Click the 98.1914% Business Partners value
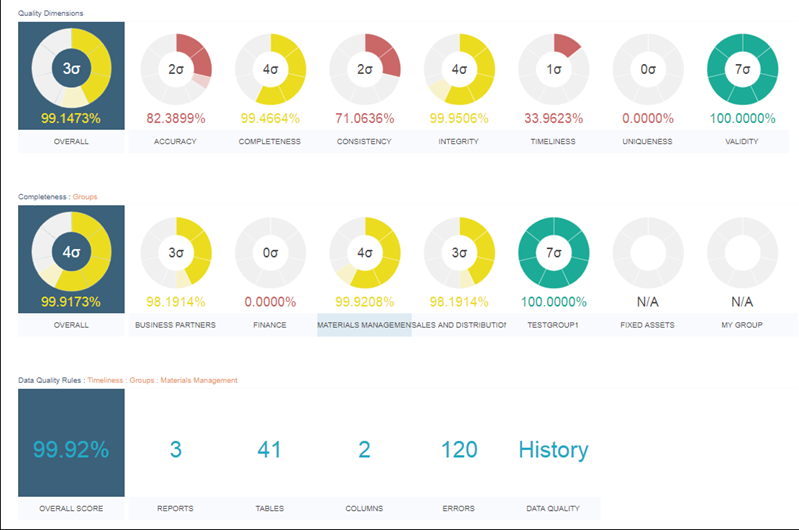 coord(176,302)
